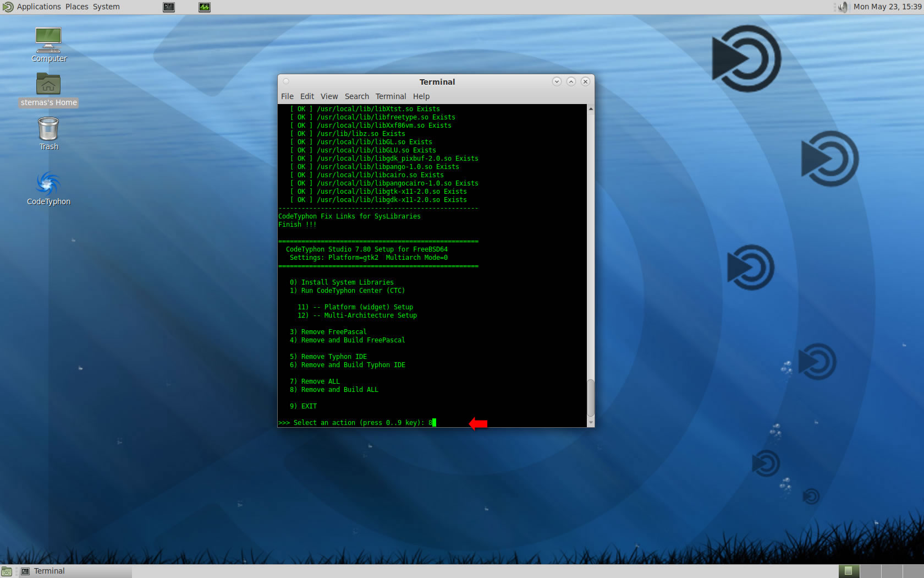Click the '8) Remove and Build ALL' line
924x578 pixels.
point(334,390)
